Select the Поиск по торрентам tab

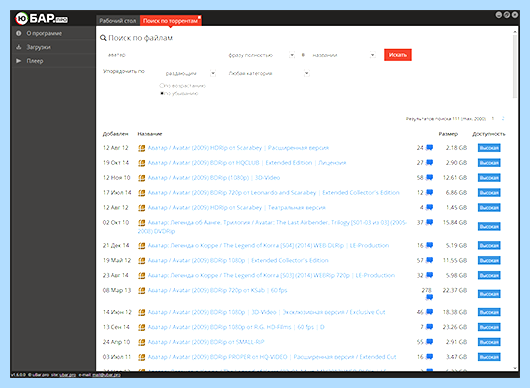point(170,21)
